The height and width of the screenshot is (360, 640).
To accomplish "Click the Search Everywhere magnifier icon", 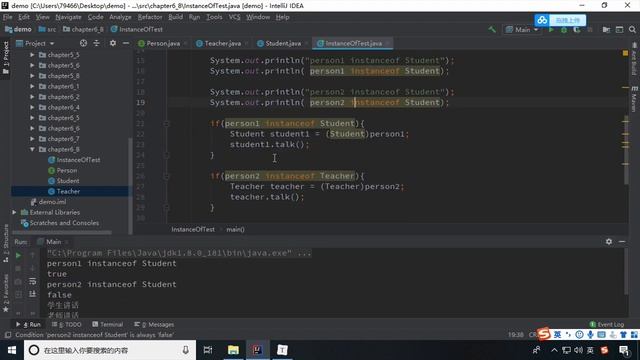I will (632, 29).
